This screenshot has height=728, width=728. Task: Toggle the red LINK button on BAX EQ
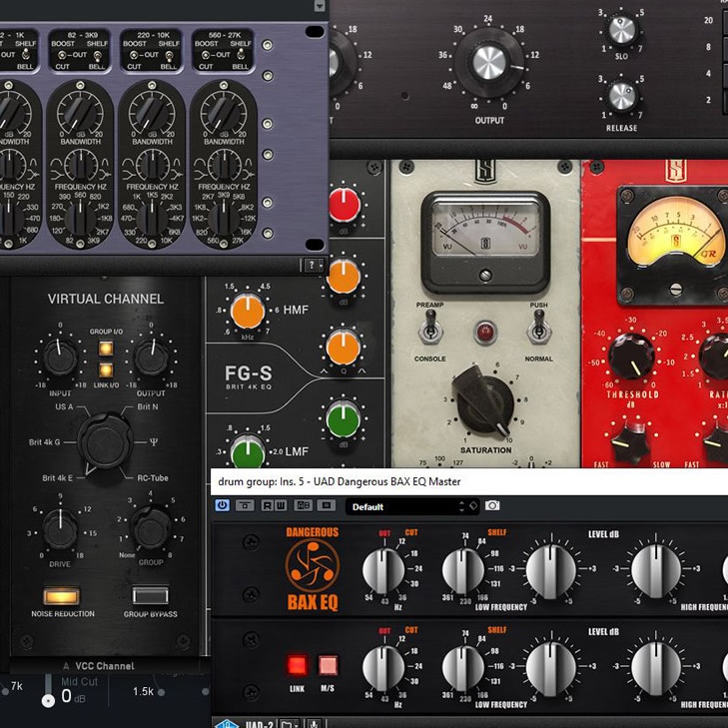point(298,665)
